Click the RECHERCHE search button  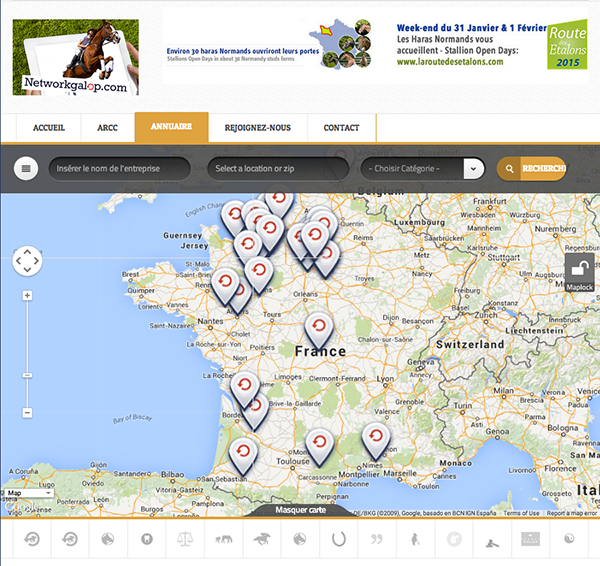(x=532, y=168)
